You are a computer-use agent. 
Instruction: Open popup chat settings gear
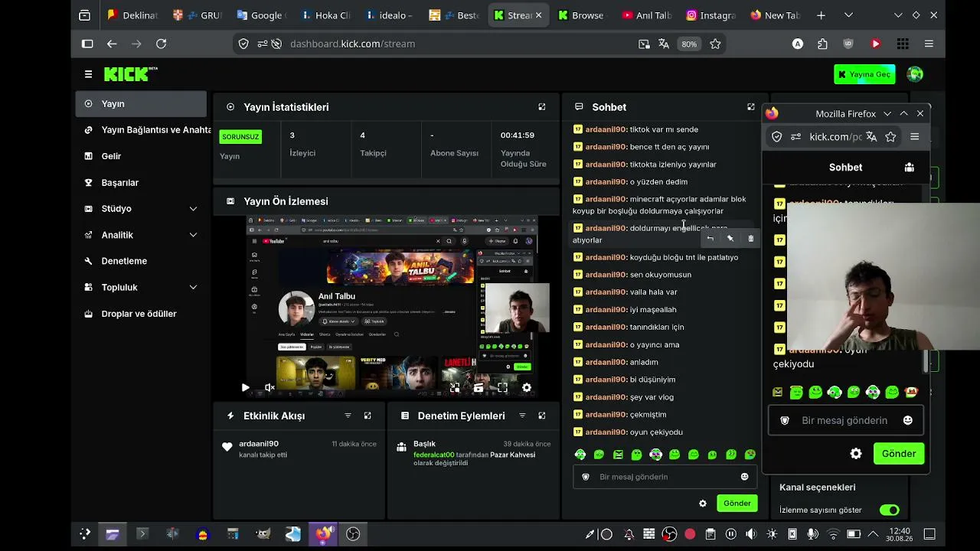pyautogui.click(x=856, y=454)
